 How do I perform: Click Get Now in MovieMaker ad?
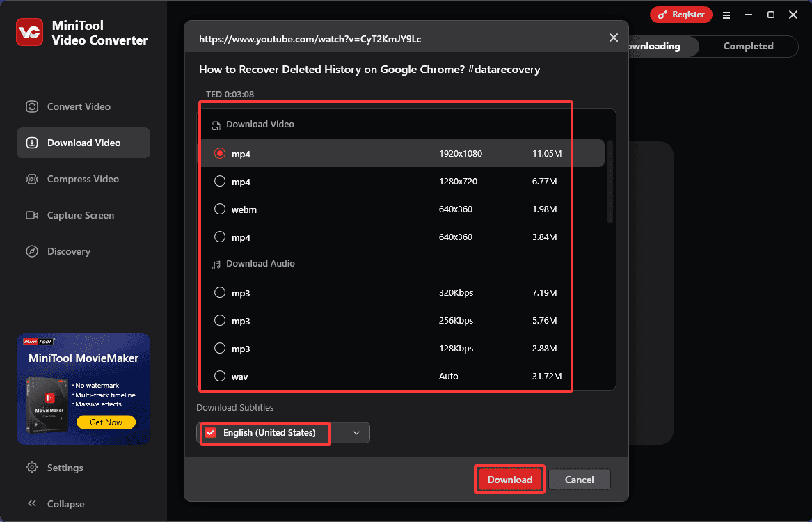106,422
